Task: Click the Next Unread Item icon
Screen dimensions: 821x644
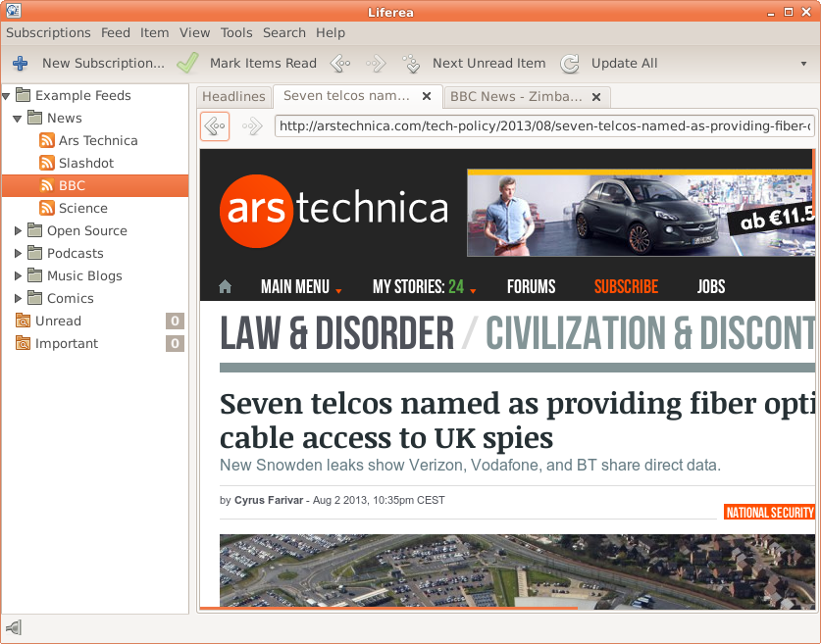Action: (411, 64)
